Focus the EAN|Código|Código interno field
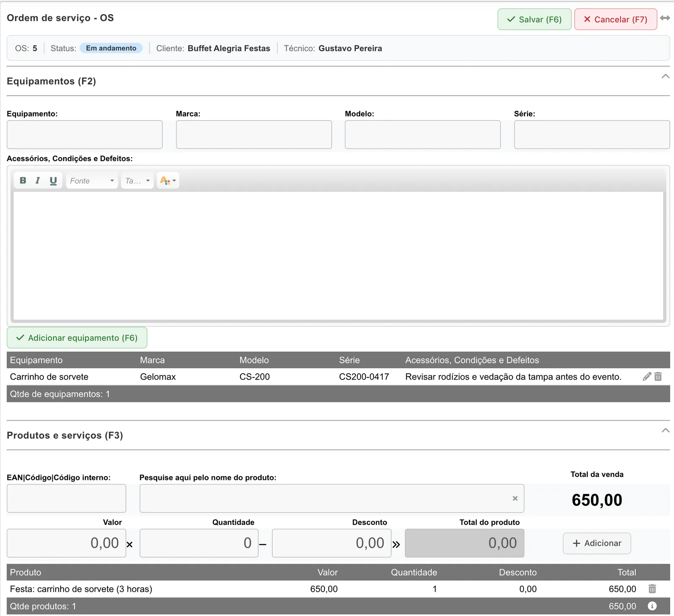 tap(67, 498)
